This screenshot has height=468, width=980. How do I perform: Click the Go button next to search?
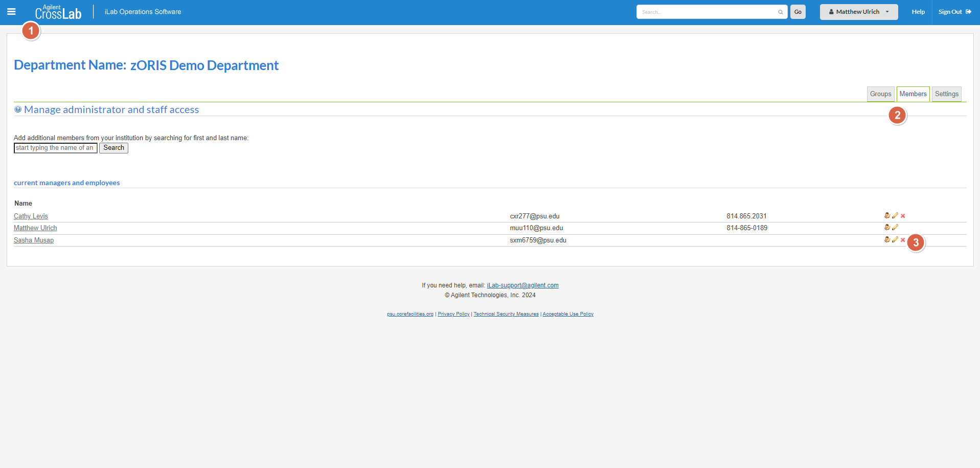(798, 12)
